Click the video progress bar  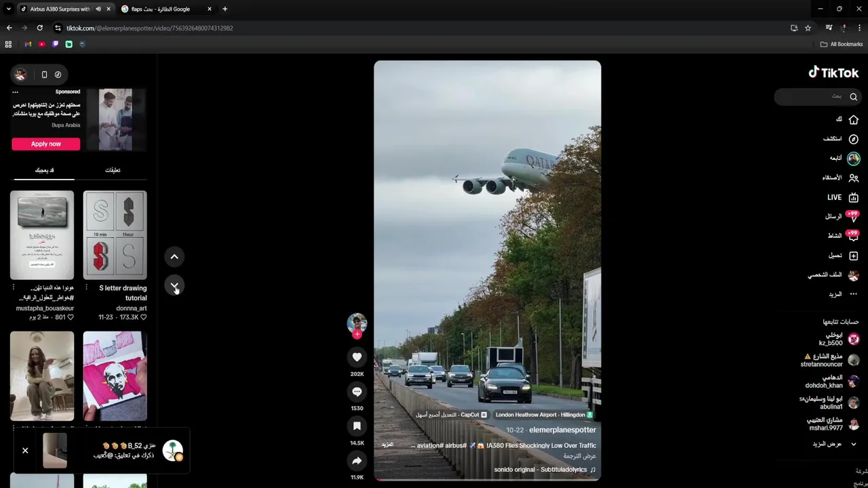(487, 479)
